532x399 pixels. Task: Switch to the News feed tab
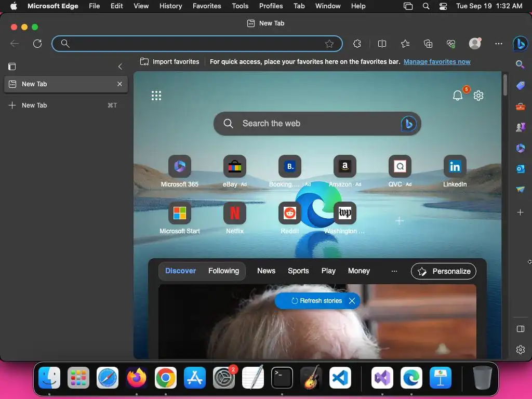[267, 271]
